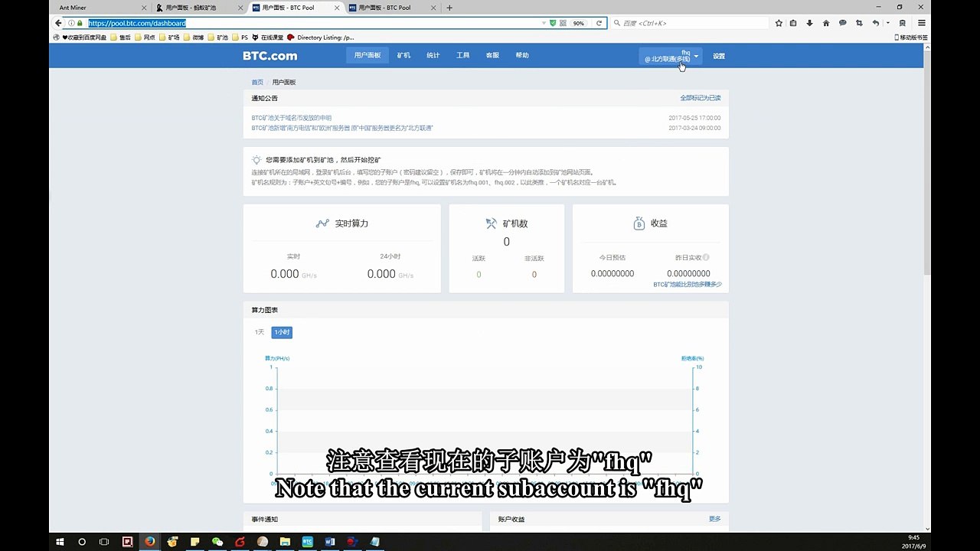Viewport: 980px width, 551px height.
Task: Click the 收益 money bag icon
Action: pos(639,223)
